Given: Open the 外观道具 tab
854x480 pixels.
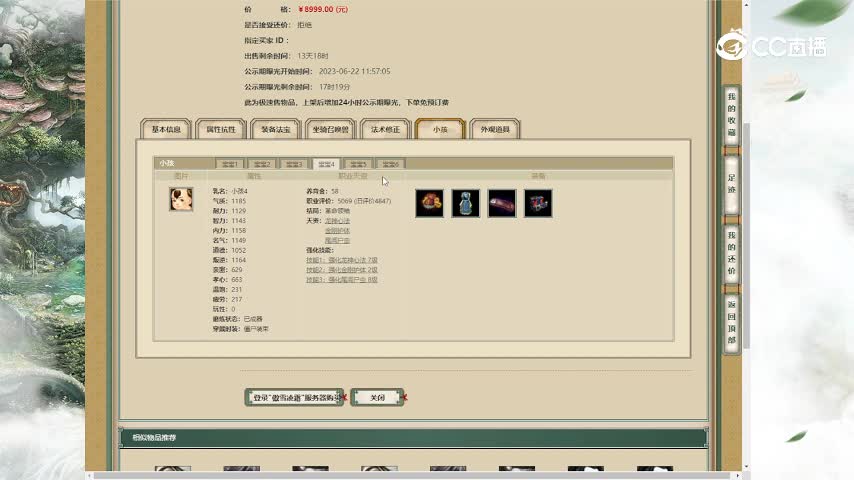Looking at the screenshot, I should pos(495,129).
